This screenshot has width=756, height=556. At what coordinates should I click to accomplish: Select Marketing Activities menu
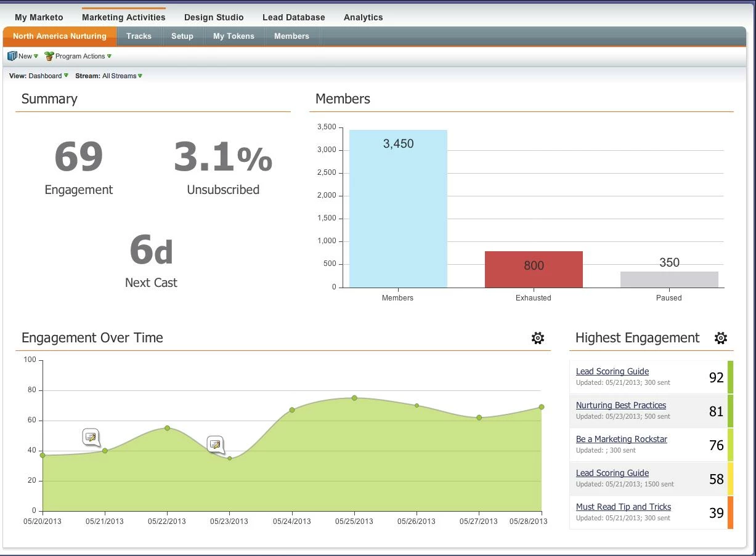tap(124, 17)
